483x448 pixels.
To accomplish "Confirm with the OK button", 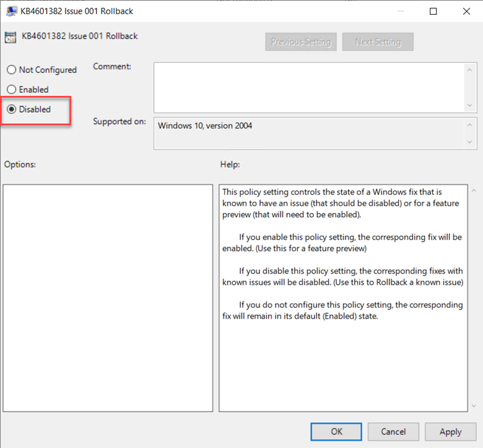I will tap(336, 431).
